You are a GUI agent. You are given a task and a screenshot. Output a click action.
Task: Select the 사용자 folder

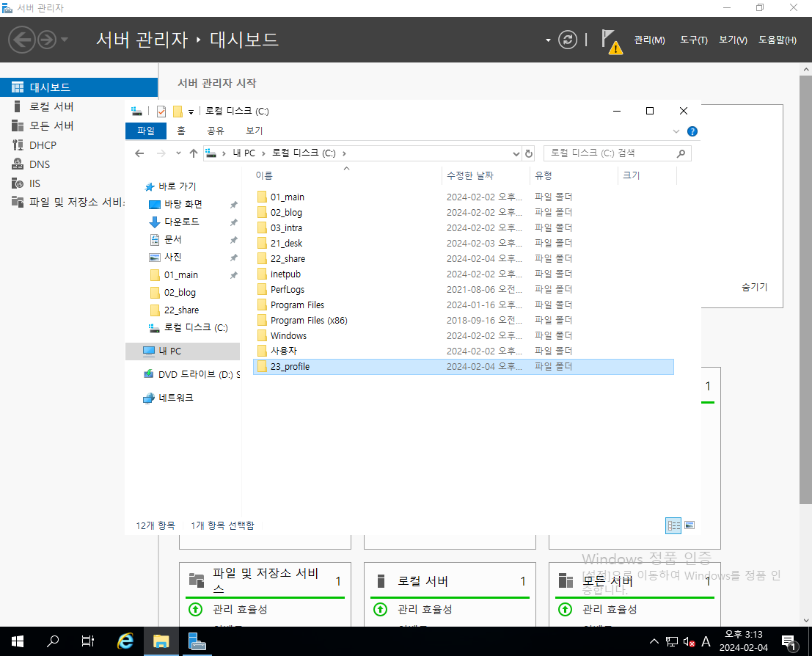pos(464,351)
